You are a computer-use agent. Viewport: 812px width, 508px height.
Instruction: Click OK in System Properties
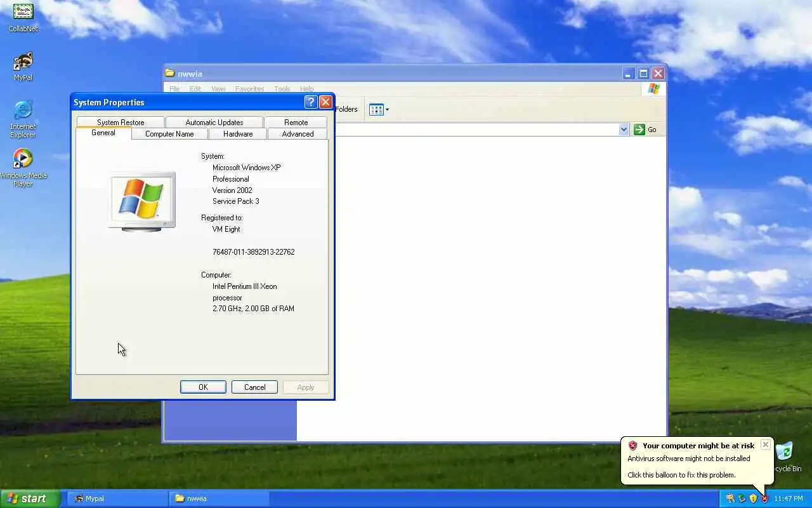[203, 387]
